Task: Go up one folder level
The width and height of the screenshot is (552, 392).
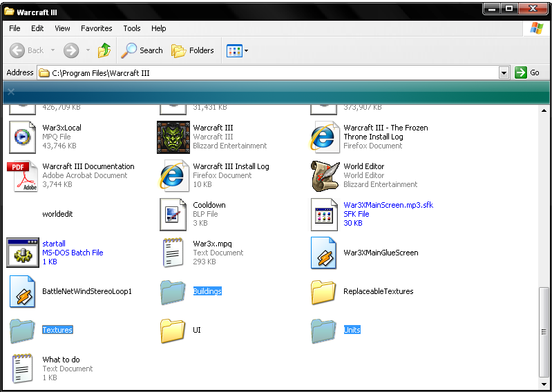Action: tap(104, 50)
